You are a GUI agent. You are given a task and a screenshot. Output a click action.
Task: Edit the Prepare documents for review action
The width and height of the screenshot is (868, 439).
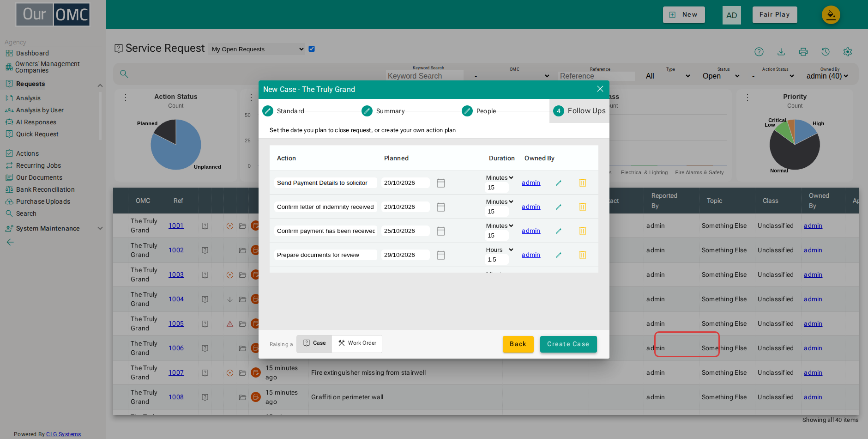pos(559,255)
